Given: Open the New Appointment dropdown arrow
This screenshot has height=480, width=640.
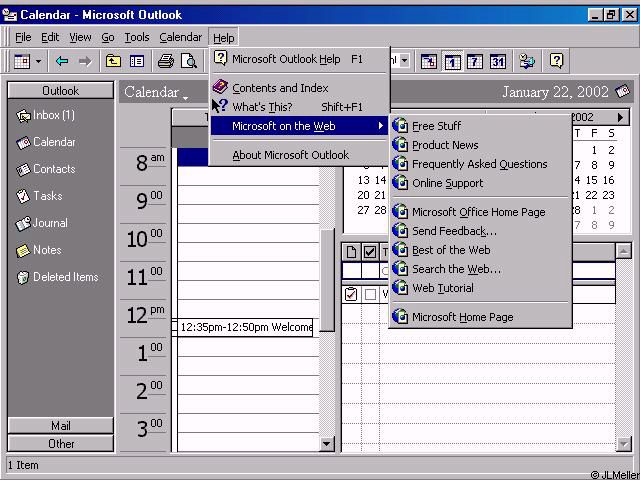Looking at the screenshot, I should 38,62.
